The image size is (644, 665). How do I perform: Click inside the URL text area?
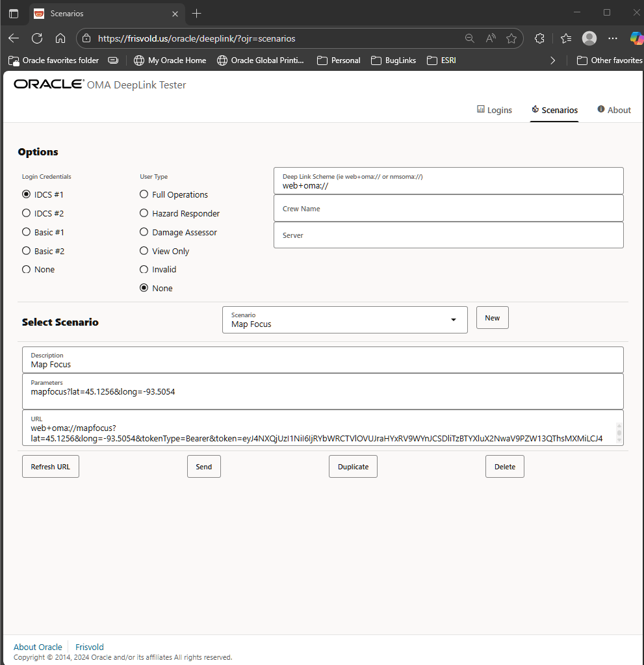(322, 428)
